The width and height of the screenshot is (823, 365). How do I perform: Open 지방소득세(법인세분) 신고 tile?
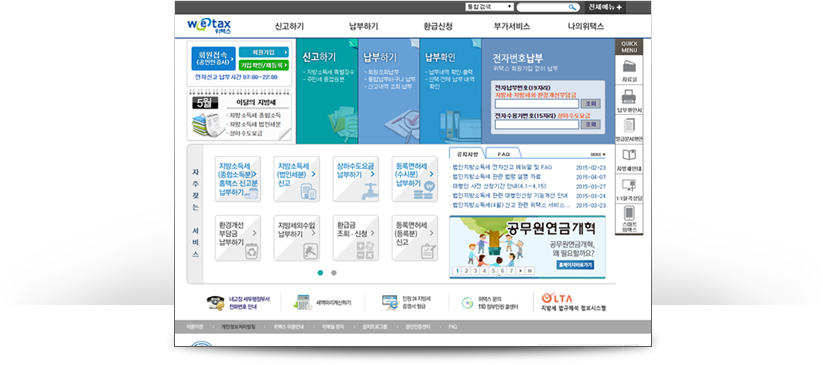click(297, 179)
